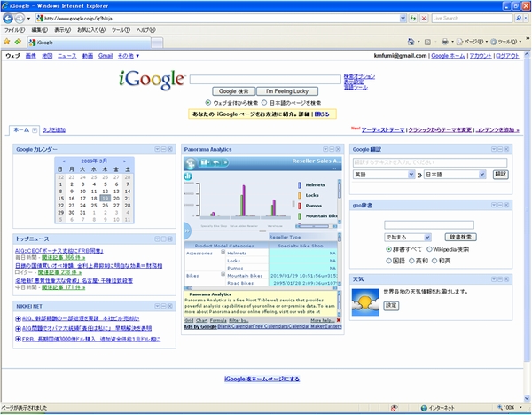532x415 pixels.
Task: Click the Google Search button
Action: point(233,91)
